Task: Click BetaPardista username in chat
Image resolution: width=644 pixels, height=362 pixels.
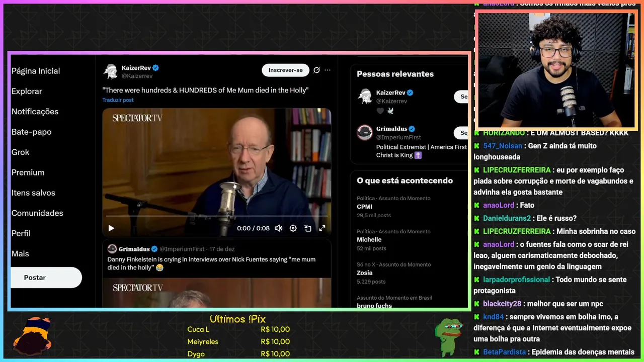Action: pos(504,352)
